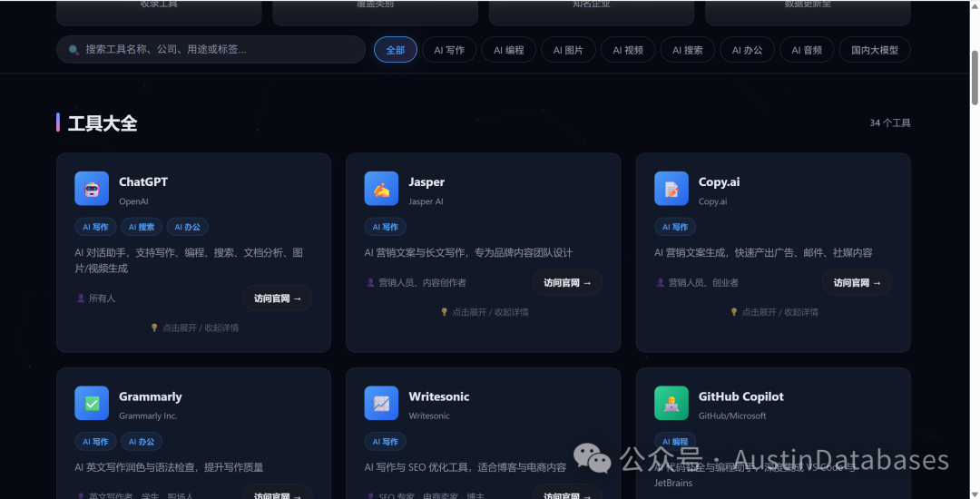Click the AI 写作 tag on Grammarly card
The width and height of the screenshot is (980, 499).
pyautogui.click(x=95, y=442)
